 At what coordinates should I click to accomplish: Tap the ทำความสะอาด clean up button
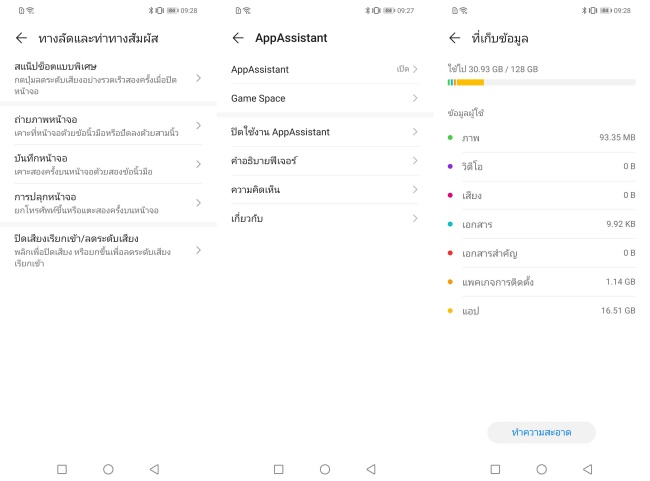click(541, 432)
